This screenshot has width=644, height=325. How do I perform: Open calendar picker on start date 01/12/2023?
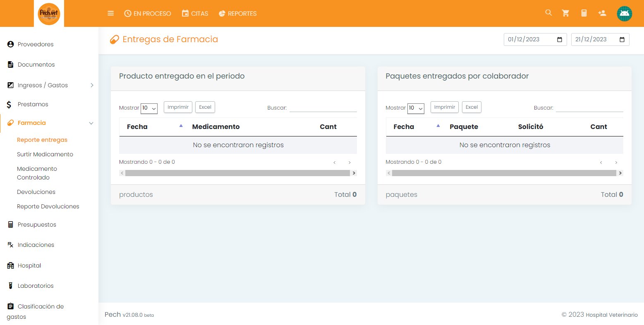click(x=560, y=40)
